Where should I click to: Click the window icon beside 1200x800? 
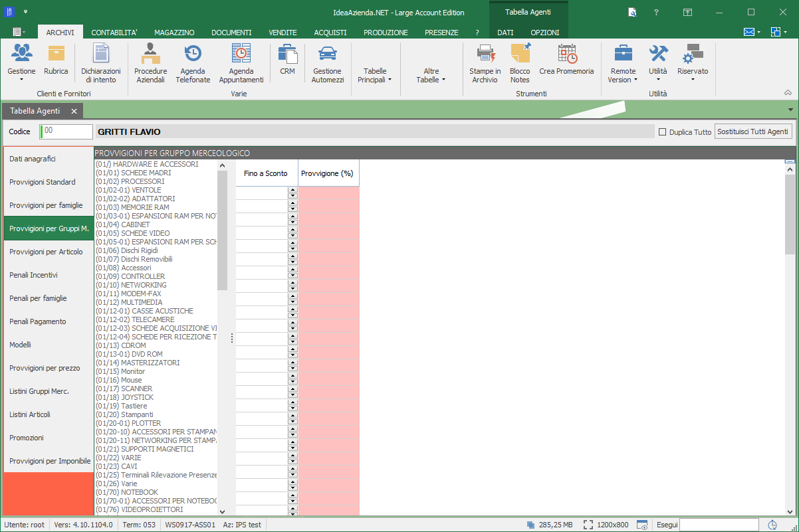coord(642,525)
